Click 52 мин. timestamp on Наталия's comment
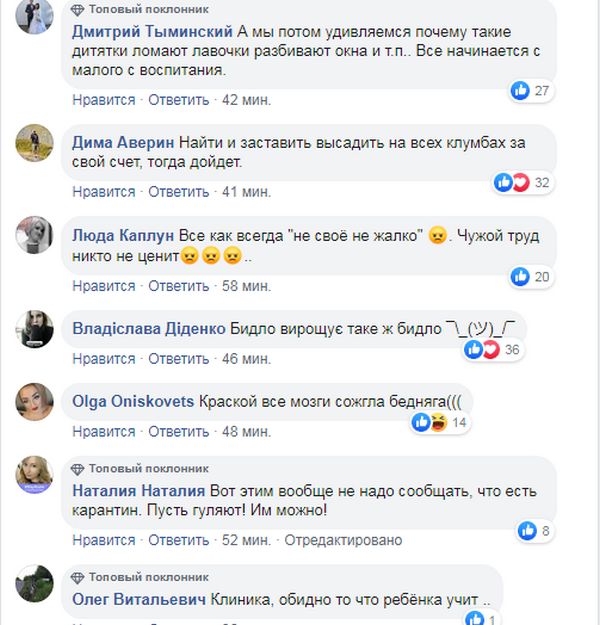Viewport: 600px width, 625px height. click(245, 540)
